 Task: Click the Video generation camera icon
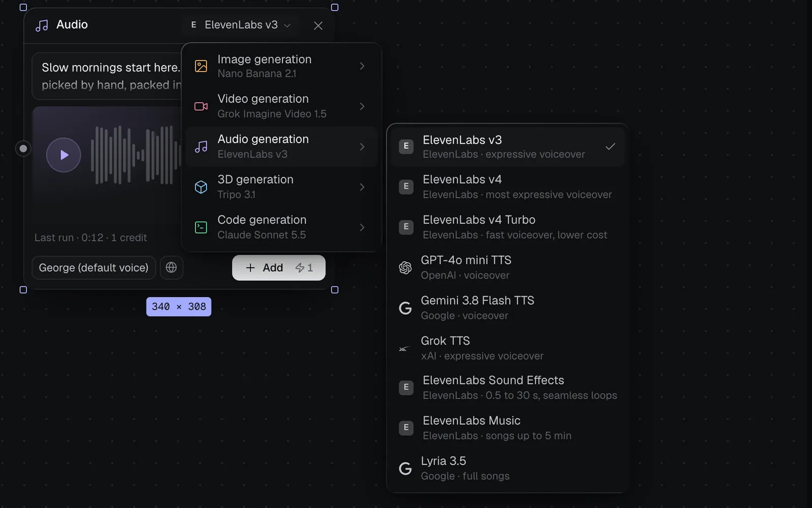[x=201, y=106]
